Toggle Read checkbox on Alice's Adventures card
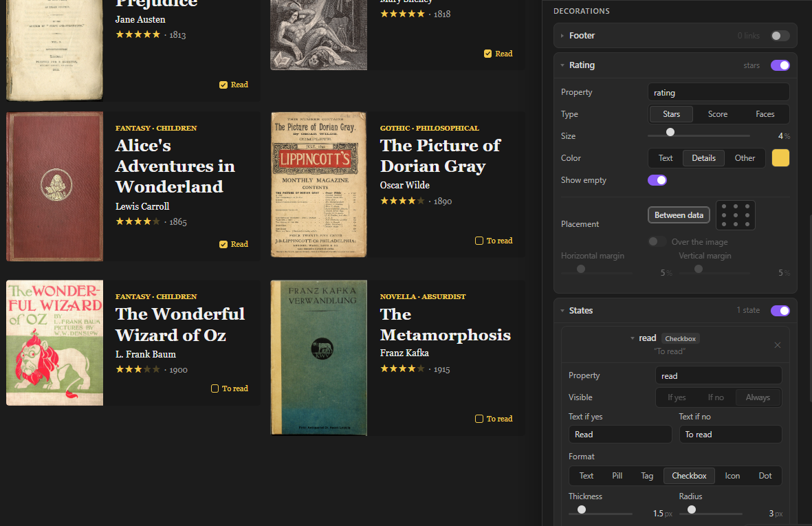812x526 pixels. tap(223, 244)
